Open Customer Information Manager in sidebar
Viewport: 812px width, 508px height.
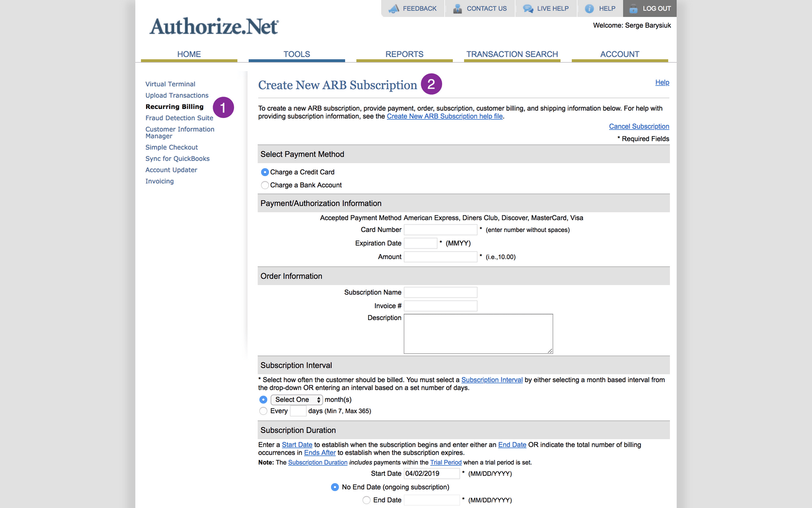180,133
